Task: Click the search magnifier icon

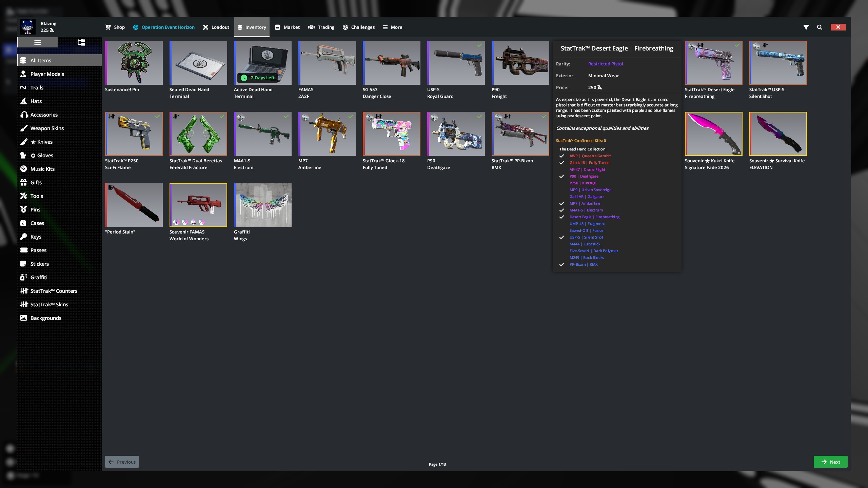Action: 820,27
